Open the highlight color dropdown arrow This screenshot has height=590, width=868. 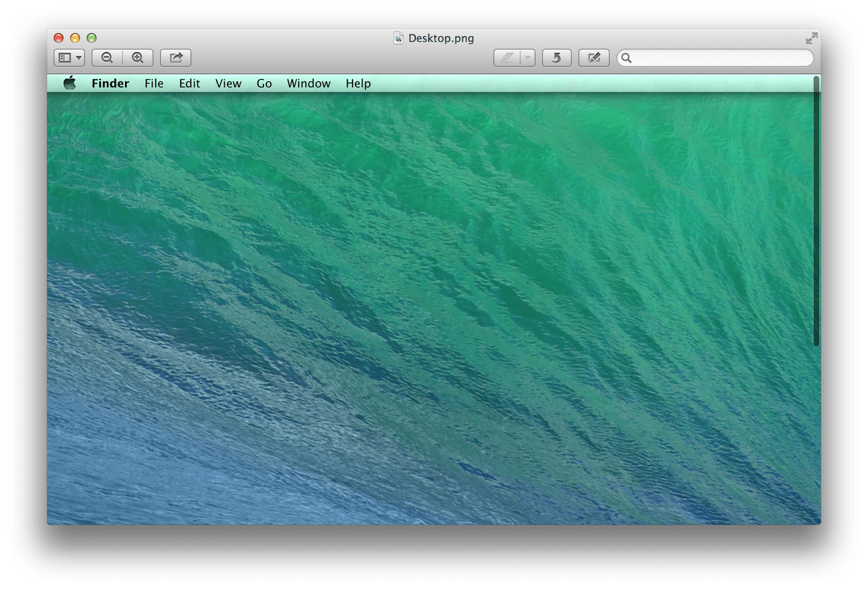tap(528, 58)
